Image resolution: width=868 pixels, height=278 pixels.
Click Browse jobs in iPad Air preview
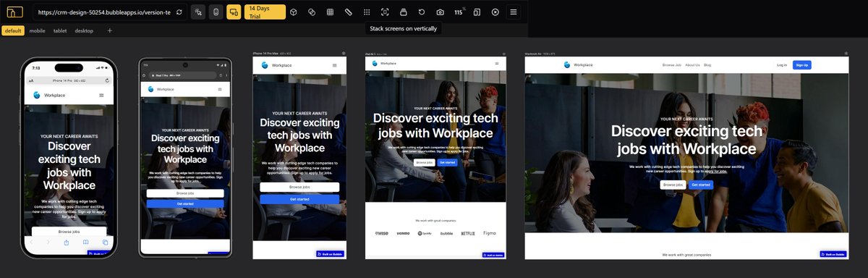click(424, 162)
